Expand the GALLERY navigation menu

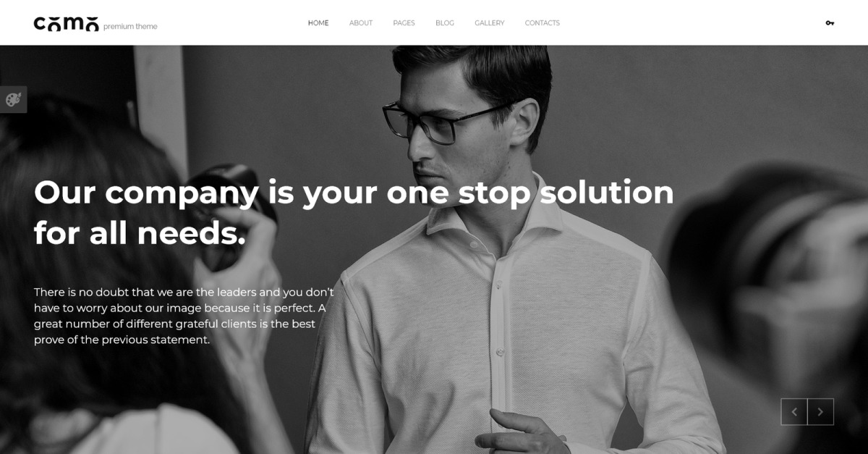coord(490,23)
